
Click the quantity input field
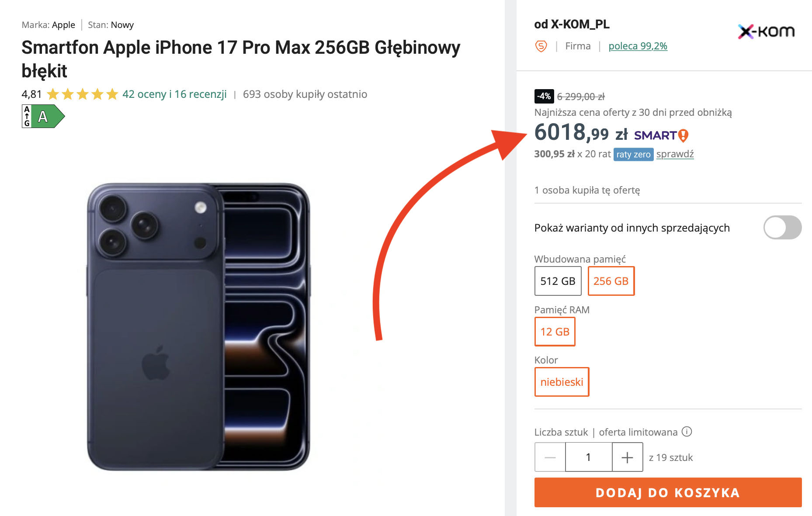(588, 457)
